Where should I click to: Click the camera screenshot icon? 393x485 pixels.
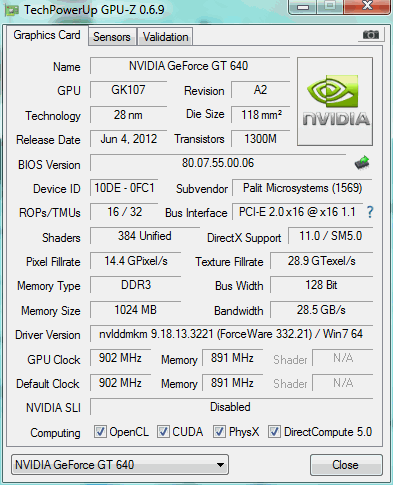point(371,35)
